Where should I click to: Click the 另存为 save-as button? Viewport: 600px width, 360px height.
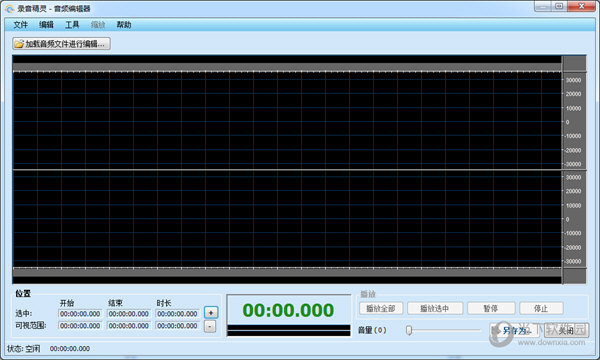[x=514, y=331]
